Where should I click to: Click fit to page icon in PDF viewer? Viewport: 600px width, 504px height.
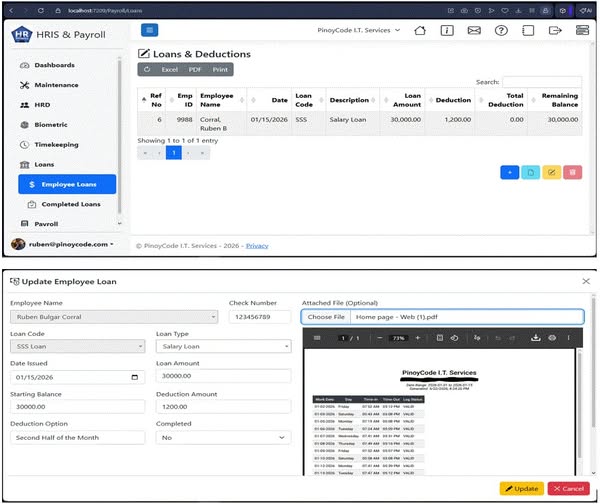[440, 338]
